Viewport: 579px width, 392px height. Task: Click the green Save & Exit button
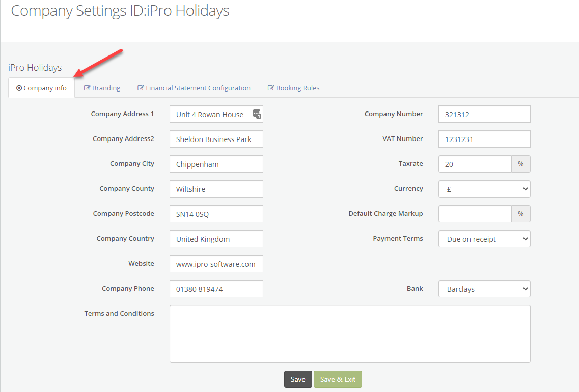pos(338,379)
